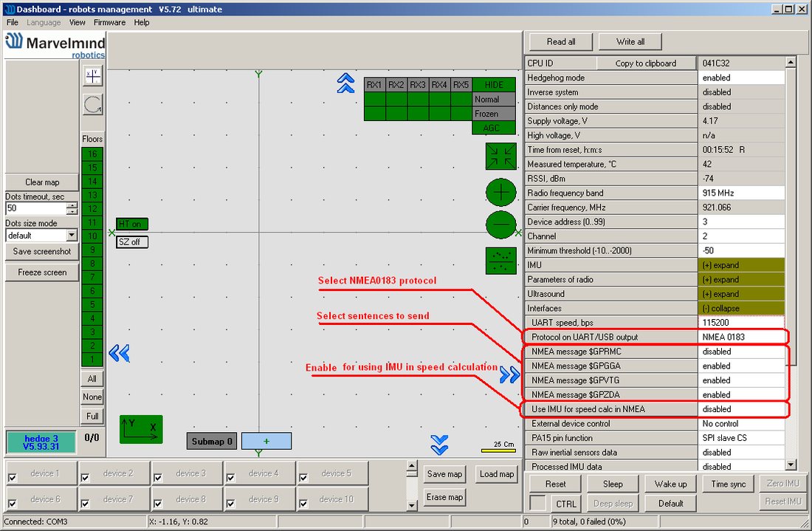Select floor 8 in the Floors list
812x531 pixels.
point(92,264)
